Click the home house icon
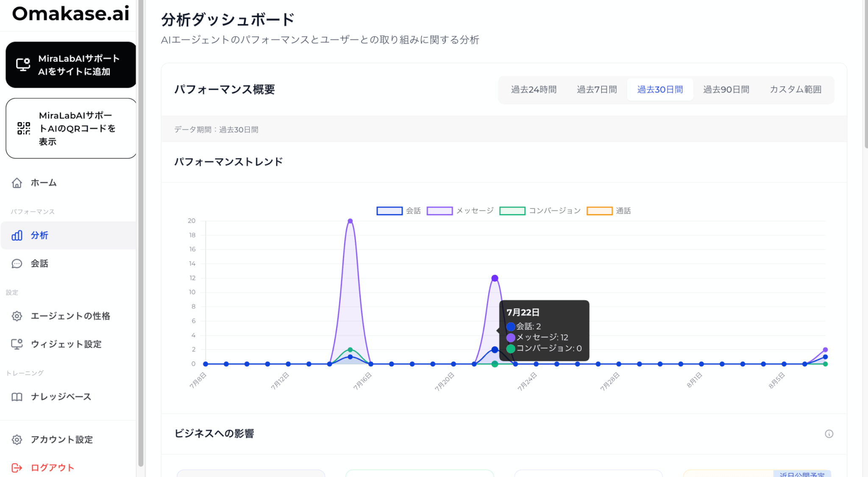Viewport: 868px width, 477px height. pyautogui.click(x=17, y=183)
